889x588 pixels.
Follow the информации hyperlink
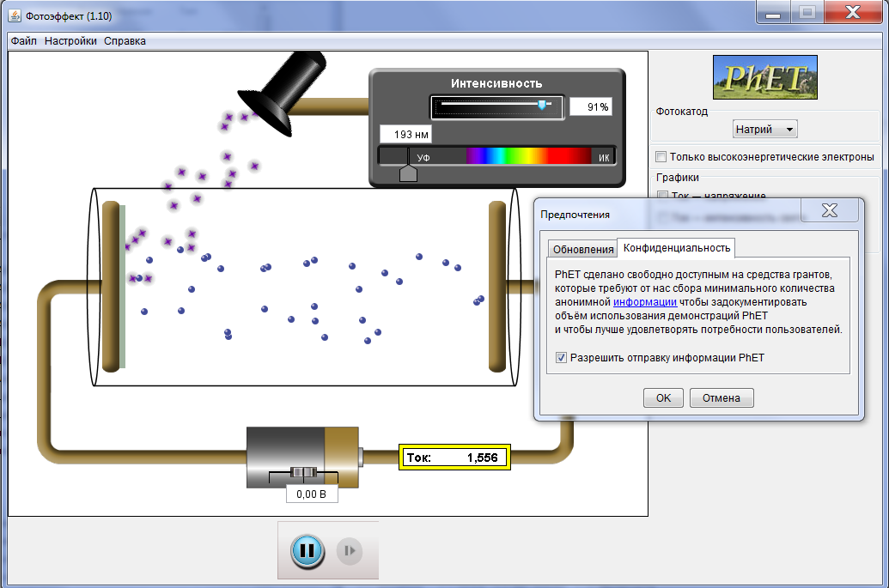pos(645,302)
